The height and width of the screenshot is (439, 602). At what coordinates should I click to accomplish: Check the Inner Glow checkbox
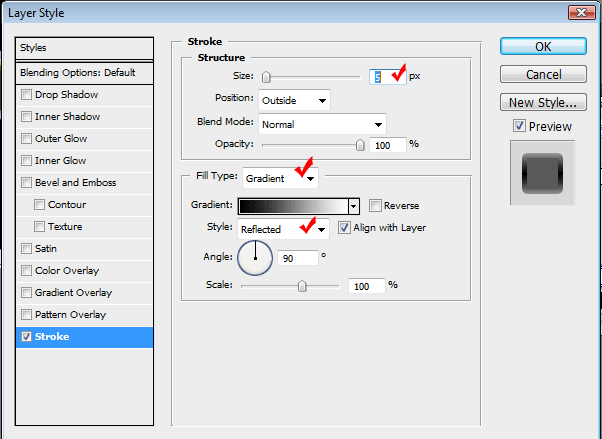point(26,160)
